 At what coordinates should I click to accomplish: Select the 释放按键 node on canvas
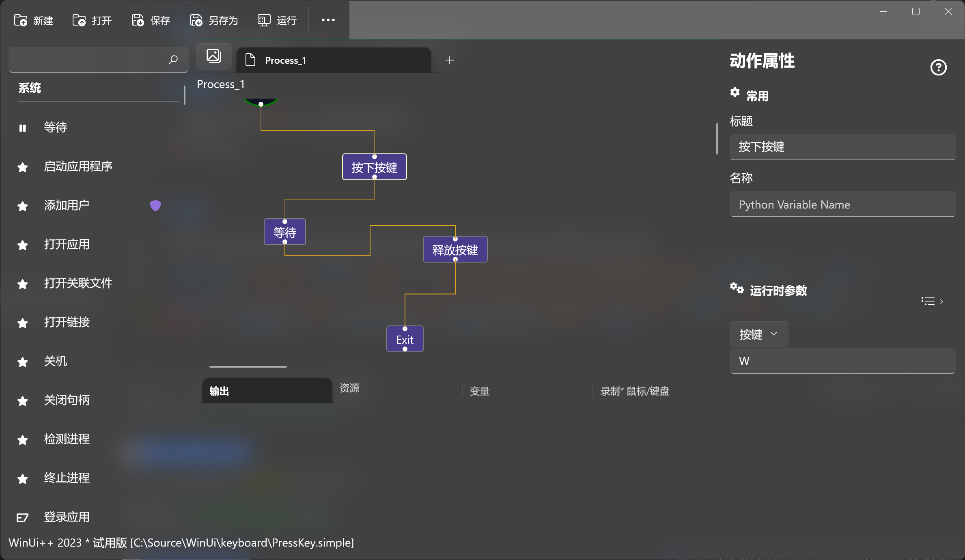pyautogui.click(x=455, y=250)
